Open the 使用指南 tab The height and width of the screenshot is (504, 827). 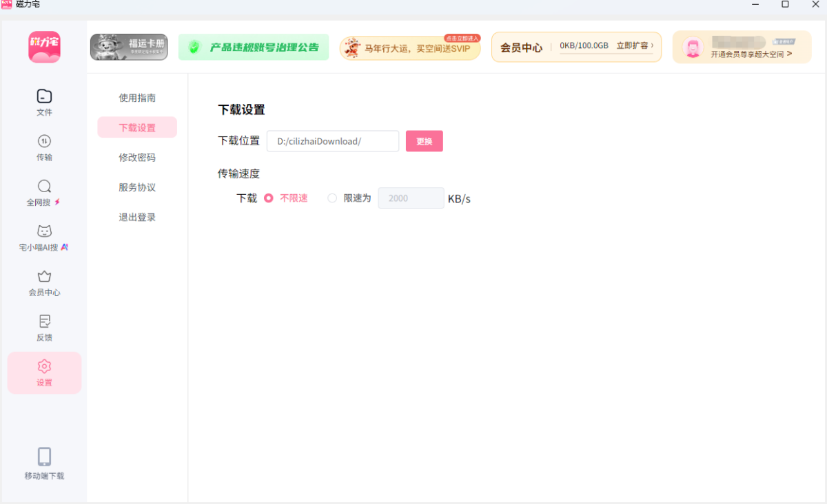(137, 98)
